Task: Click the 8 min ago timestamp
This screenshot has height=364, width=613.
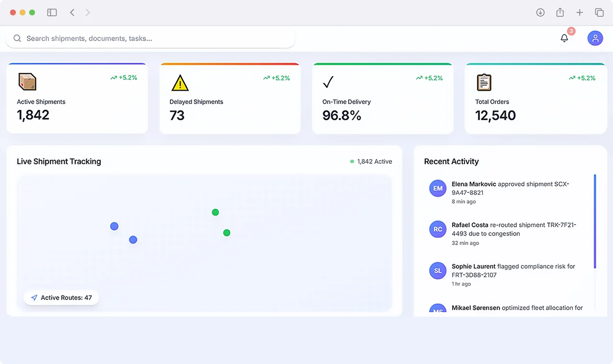Action: 464,202
